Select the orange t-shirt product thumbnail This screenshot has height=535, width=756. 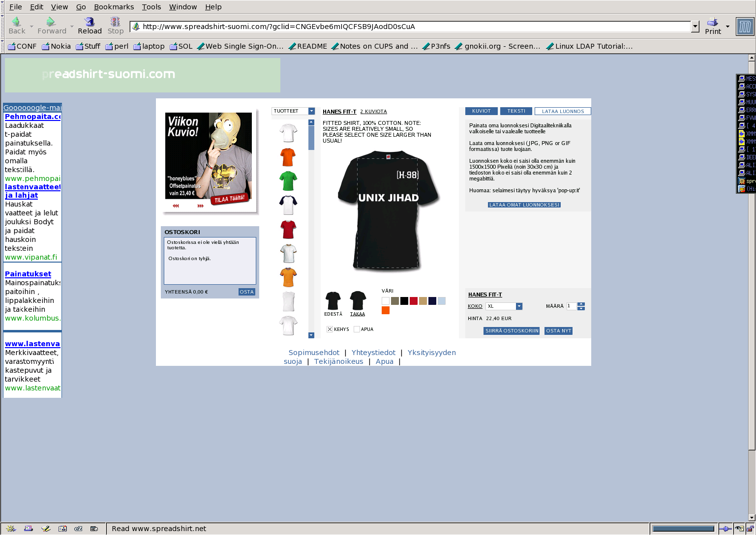288,157
